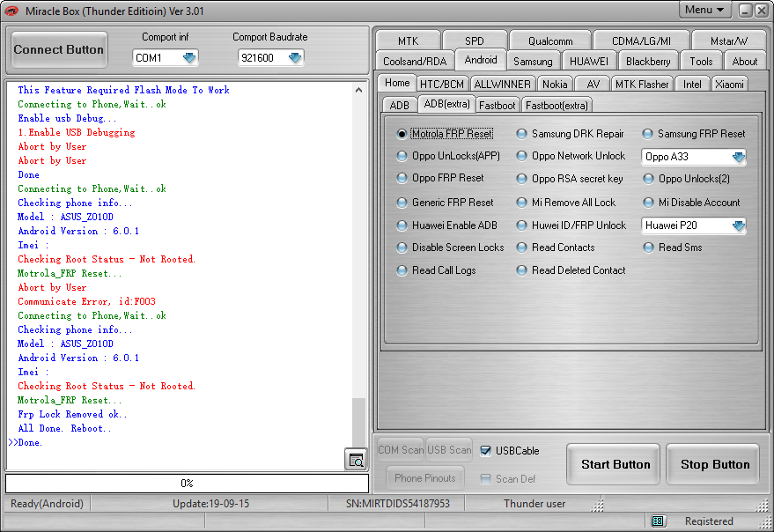Open the Samsung tab
774x532 pixels.
click(533, 62)
